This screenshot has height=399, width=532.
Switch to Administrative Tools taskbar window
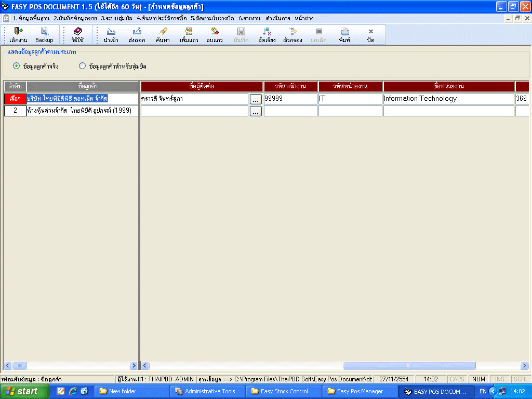point(208,391)
